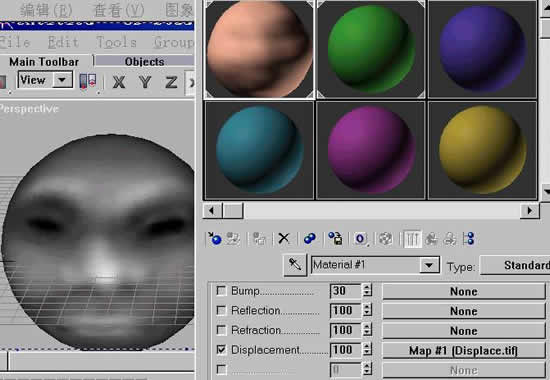550x380 pixels.
Task: Open the 编辑(E) menu
Action: coord(46,10)
